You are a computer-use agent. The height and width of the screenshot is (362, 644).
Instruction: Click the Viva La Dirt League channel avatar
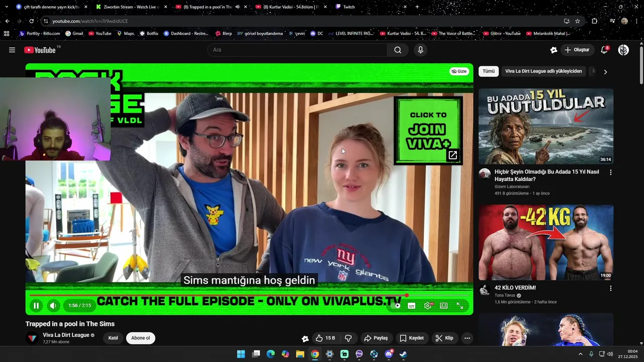point(32,338)
